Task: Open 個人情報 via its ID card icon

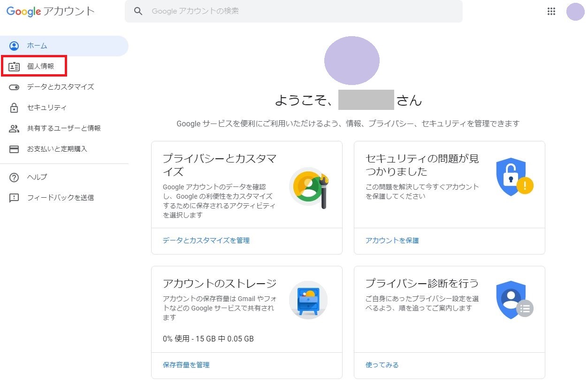Action: click(x=14, y=66)
